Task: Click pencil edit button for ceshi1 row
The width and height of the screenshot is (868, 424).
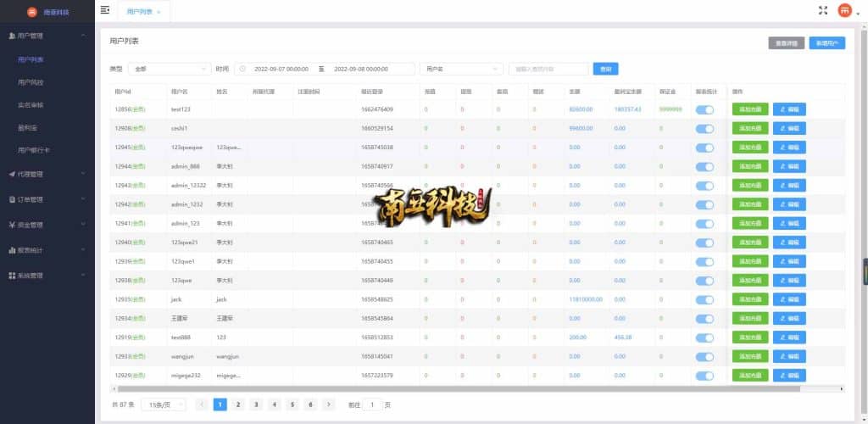Action: tap(789, 128)
